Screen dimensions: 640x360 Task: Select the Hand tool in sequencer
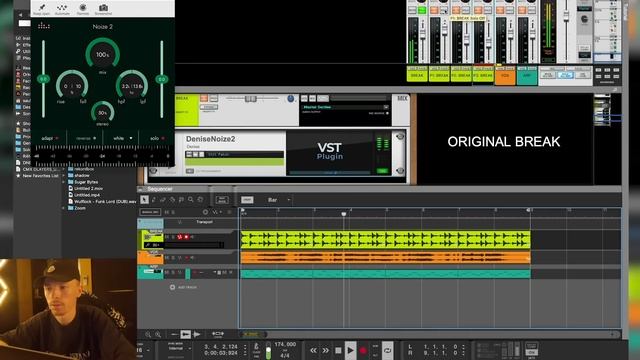(200, 200)
